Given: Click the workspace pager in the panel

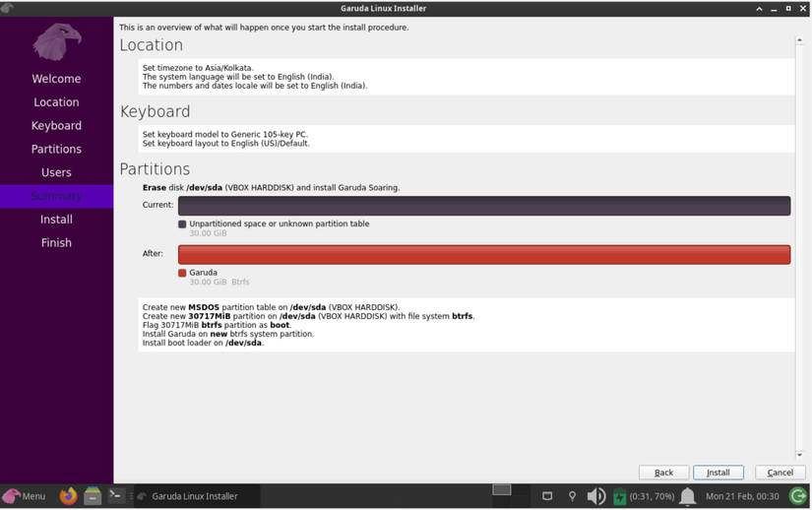Looking at the screenshot, I should pyautogui.click(x=501, y=489).
